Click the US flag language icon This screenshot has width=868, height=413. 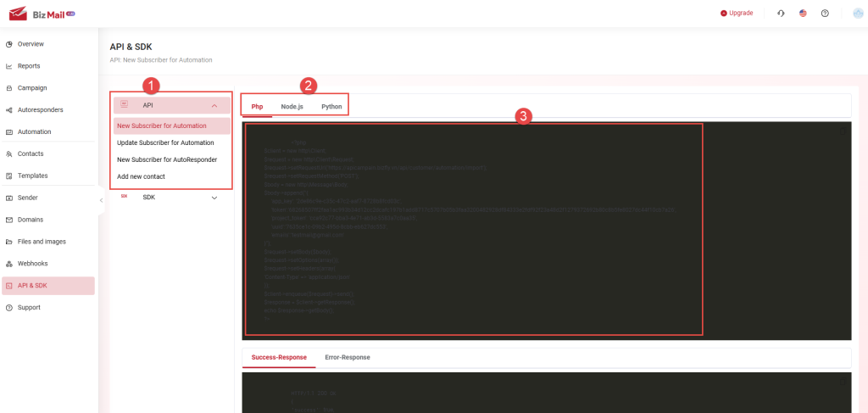pyautogui.click(x=803, y=14)
